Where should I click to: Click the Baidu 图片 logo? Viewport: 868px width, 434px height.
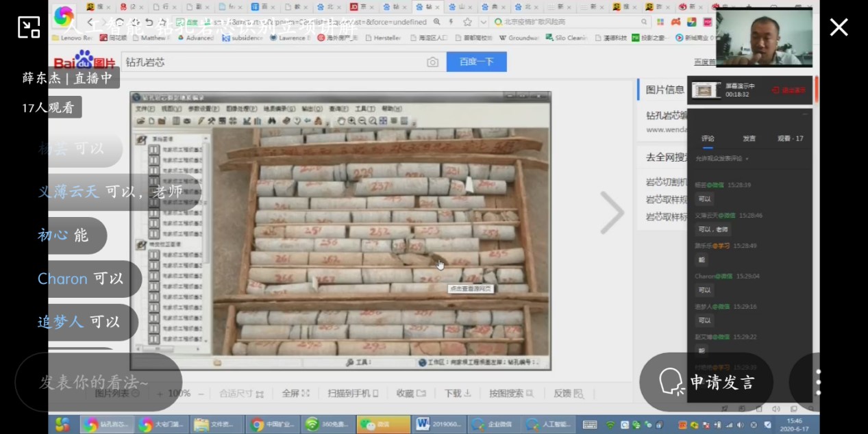click(84, 60)
